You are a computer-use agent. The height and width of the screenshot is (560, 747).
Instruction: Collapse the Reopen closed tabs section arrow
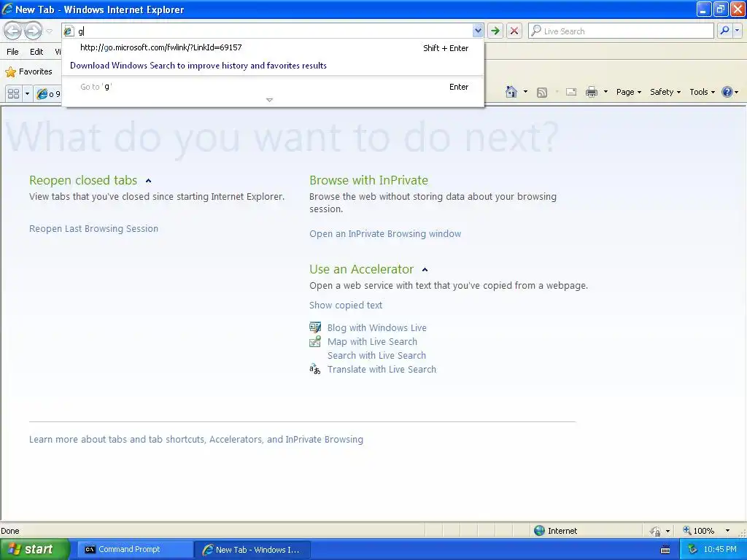pos(148,181)
